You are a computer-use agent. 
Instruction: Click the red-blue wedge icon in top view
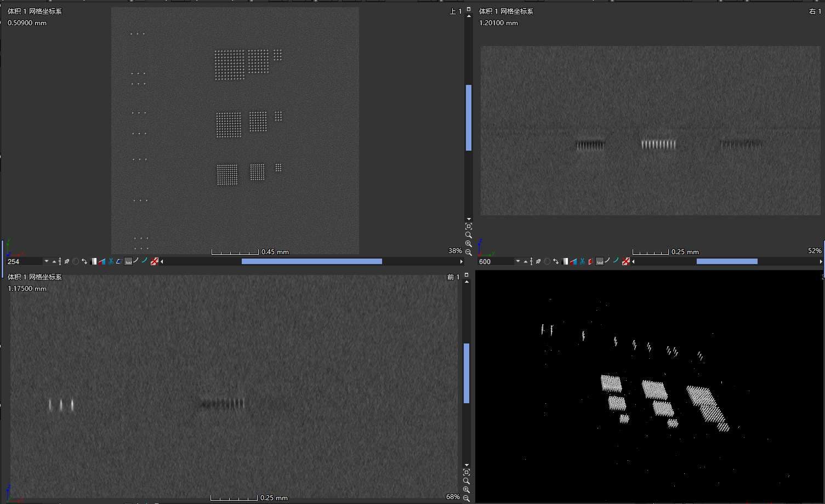pos(102,261)
